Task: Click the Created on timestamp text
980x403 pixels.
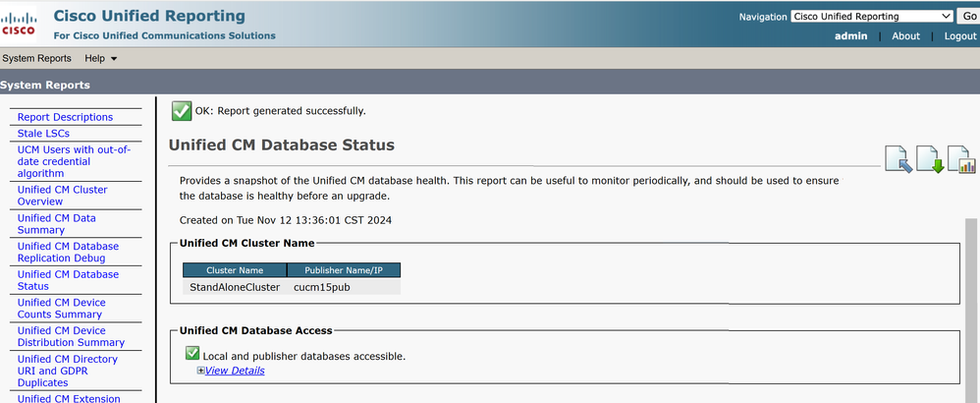Action: point(286,220)
